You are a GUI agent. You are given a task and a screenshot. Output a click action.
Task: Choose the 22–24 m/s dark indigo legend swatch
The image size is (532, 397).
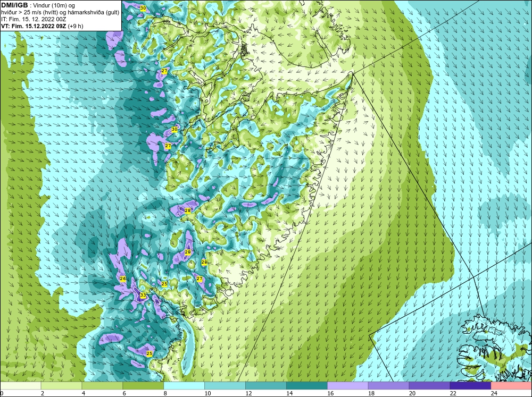[x=470, y=386]
